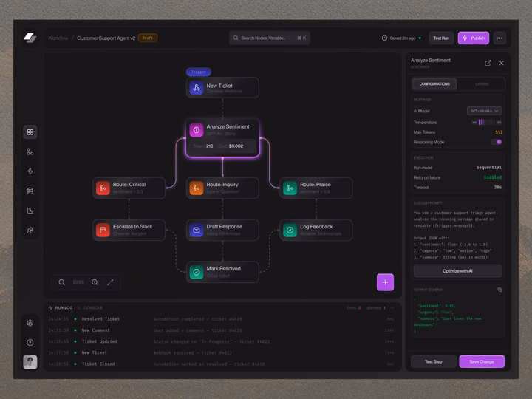The image size is (532, 399).
Task: Click the system prompt text area
Action: pos(457,235)
